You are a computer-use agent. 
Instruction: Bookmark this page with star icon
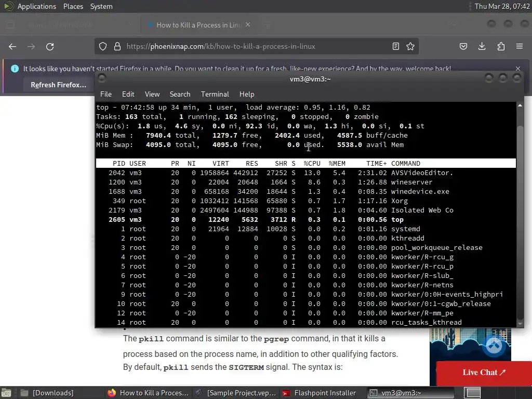(x=410, y=46)
